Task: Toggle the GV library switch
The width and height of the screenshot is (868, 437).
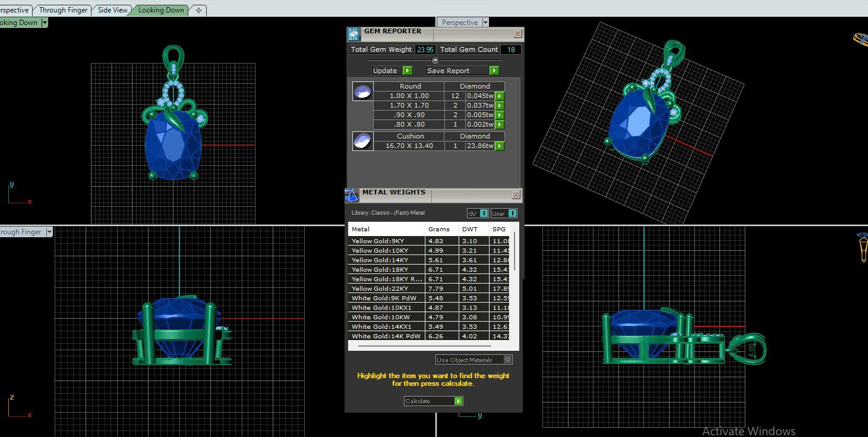Action: 484,213
